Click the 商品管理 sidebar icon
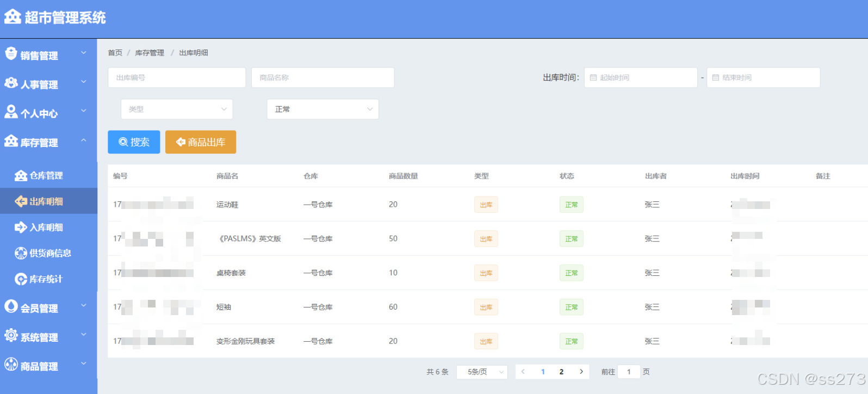868x394 pixels. click(x=11, y=364)
